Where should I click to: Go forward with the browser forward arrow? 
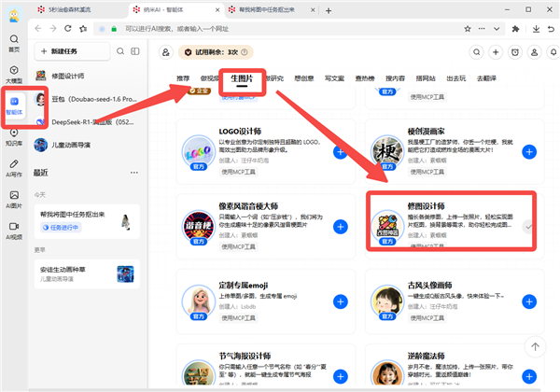[x=53, y=29]
